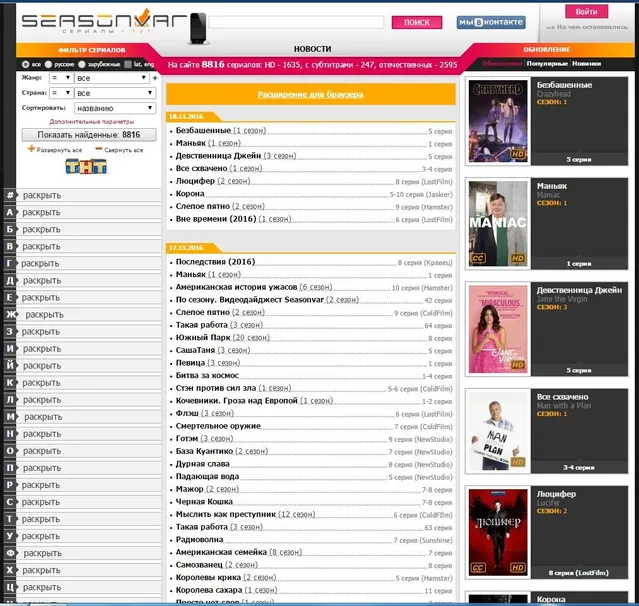
Task: Open the 'Мы ВКонтакте' badge
Action: point(491,22)
